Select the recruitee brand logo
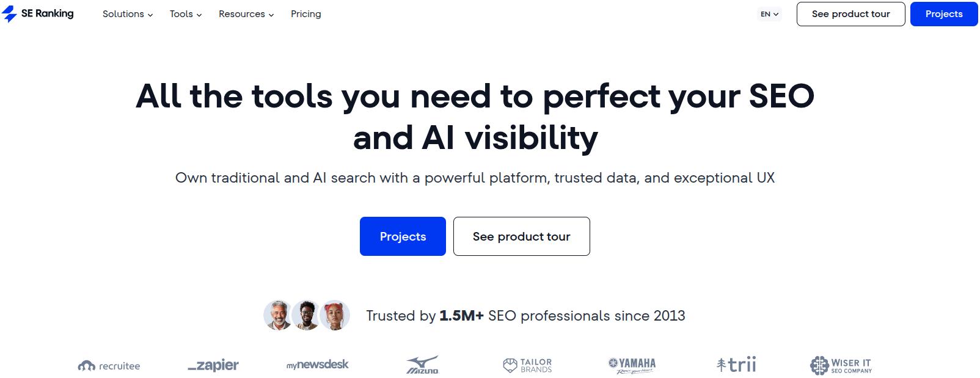 [108, 365]
